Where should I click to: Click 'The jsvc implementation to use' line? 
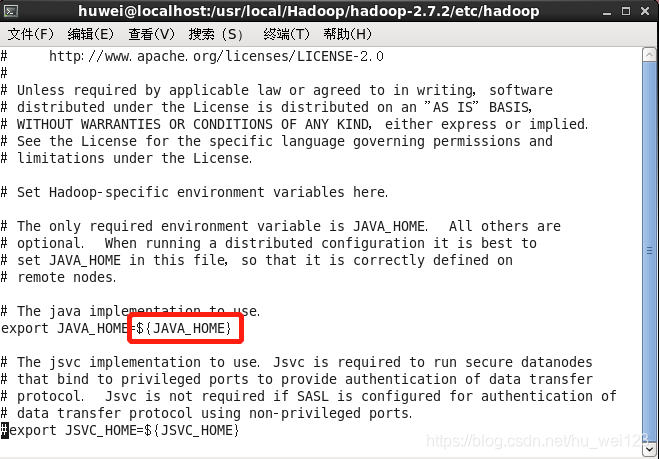[296, 362]
